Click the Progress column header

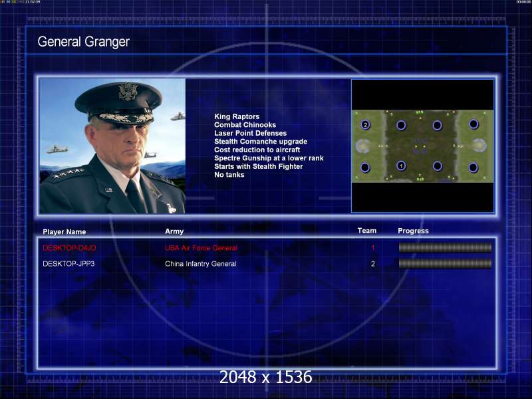tap(413, 231)
